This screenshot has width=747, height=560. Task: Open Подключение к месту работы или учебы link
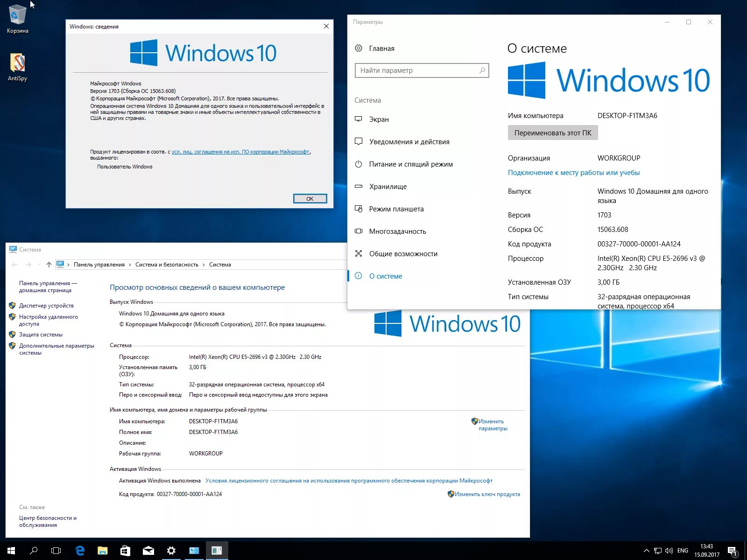pyautogui.click(x=574, y=173)
